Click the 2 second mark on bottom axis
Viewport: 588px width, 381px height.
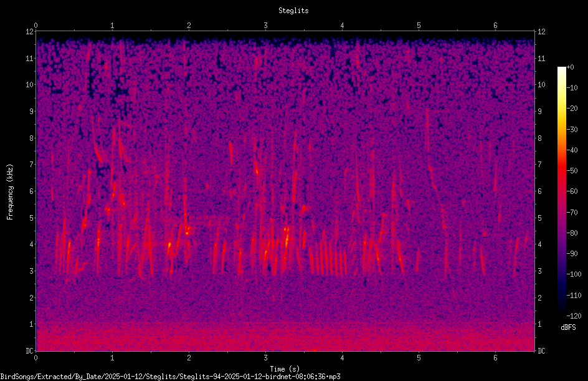pyautogui.click(x=189, y=358)
